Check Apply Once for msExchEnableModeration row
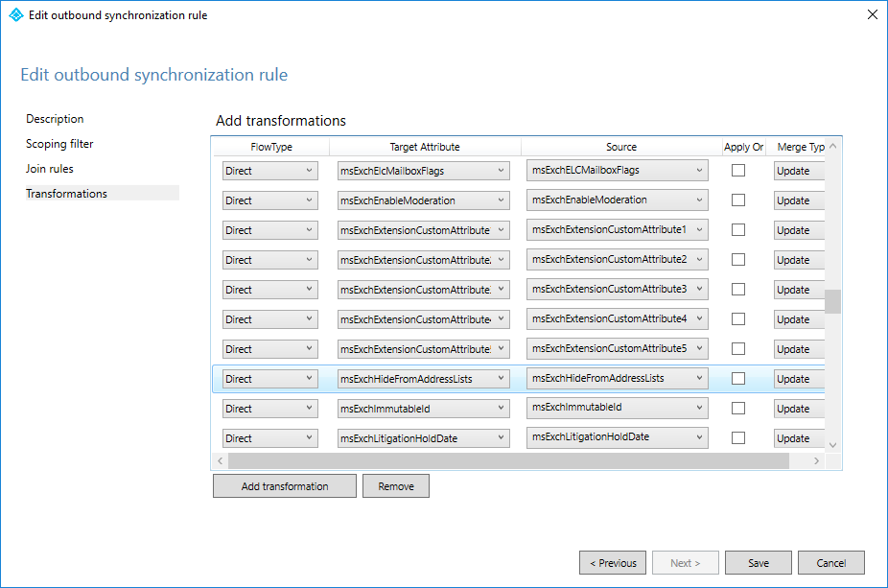The height and width of the screenshot is (588, 888). click(x=738, y=200)
